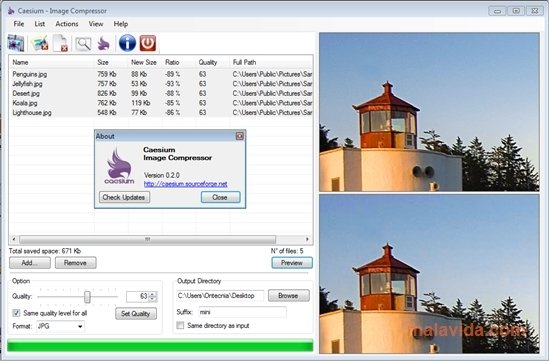Screen dimensions: 549x361
Task: Open the caesium.sourceforge.net link
Action: [x=186, y=184]
